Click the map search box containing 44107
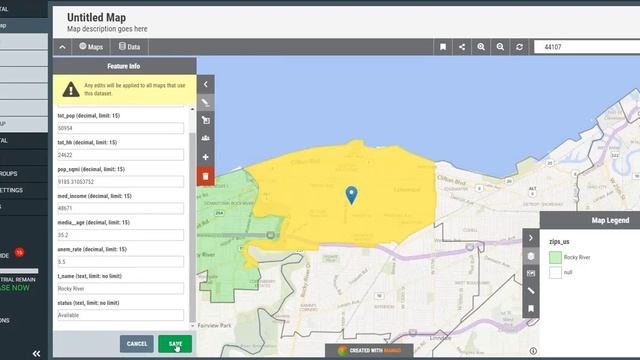Image resolution: width=640 pixels, height=360 pixels. click(x=587, y=47)
